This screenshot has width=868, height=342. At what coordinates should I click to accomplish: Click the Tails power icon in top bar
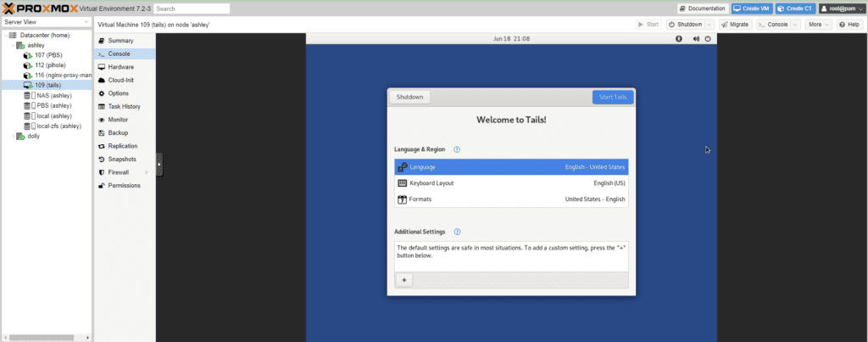point(708,39)
